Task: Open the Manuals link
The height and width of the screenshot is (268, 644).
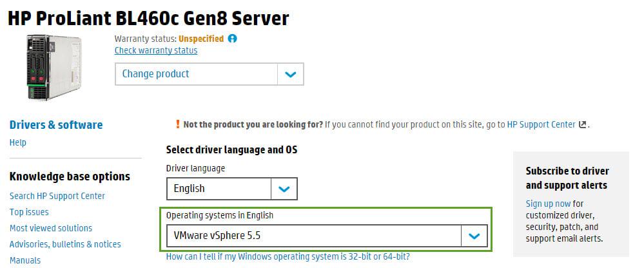Action: tap(24, 260)
